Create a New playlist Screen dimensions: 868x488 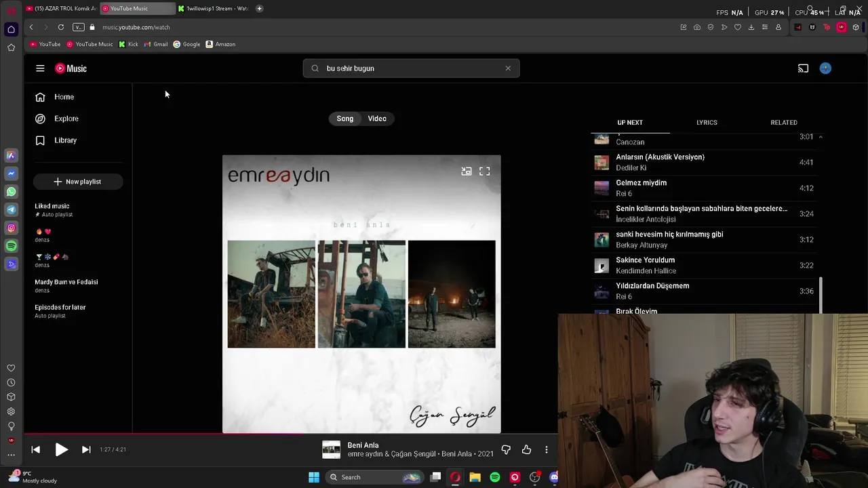pyautogui.click(x=78, y=182)
